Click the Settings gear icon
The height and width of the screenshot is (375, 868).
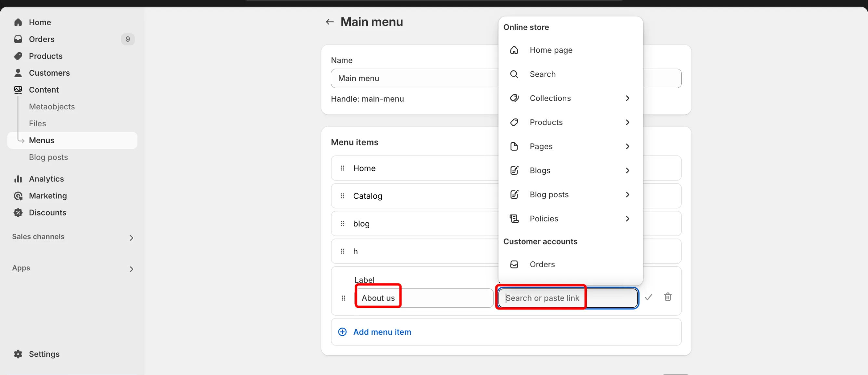[18, 354]
